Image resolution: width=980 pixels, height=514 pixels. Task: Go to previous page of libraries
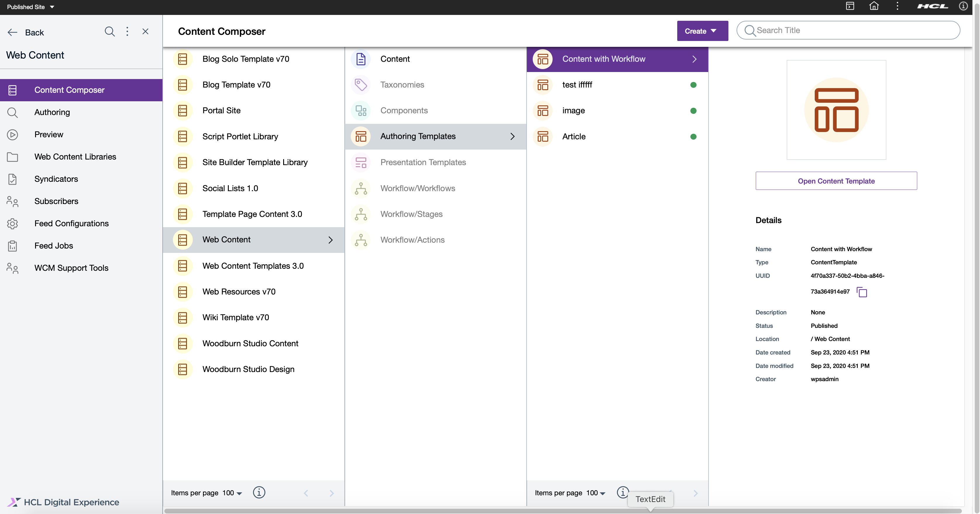point(306,494)
